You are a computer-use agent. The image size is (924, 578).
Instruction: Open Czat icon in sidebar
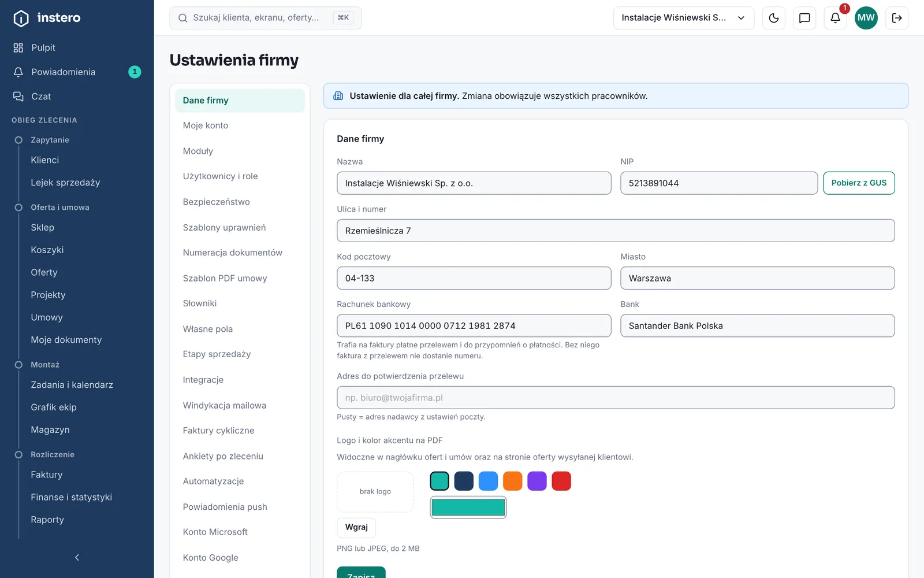18,97
